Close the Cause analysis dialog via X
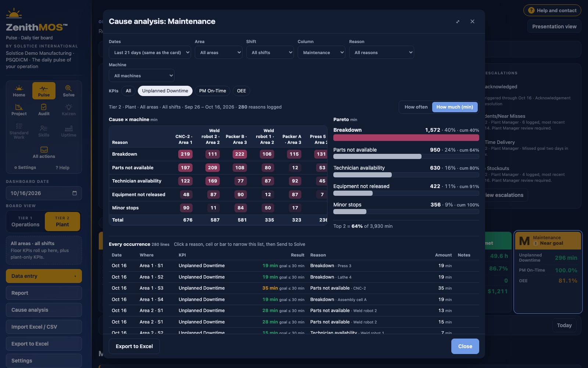The image size is (588, 368). pyautogui.click(x=472, y=21)
